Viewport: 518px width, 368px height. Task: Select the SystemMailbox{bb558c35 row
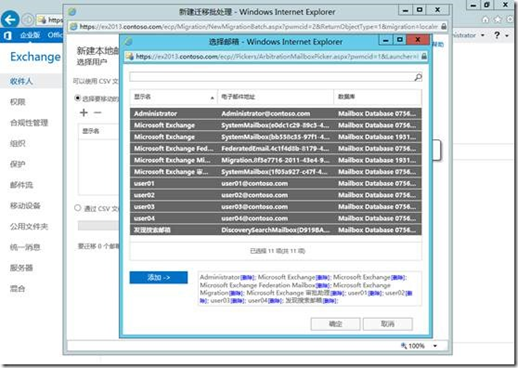(276, 137)
